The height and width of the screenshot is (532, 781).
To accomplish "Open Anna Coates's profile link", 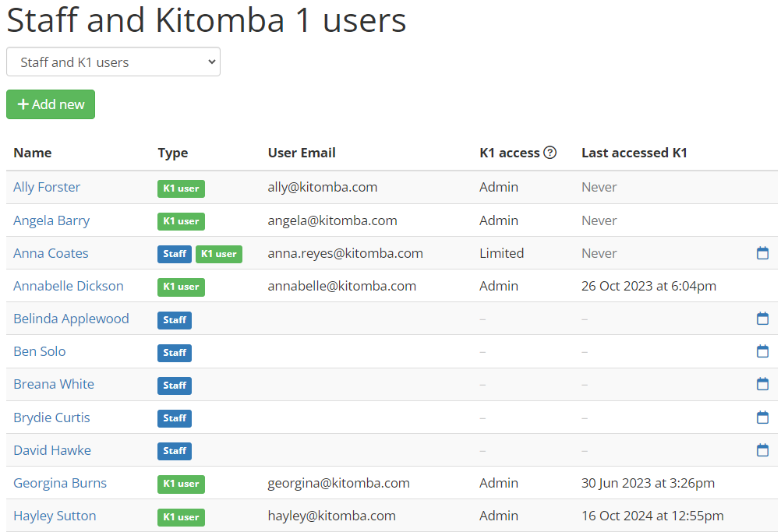I will [x=51, y=253].
